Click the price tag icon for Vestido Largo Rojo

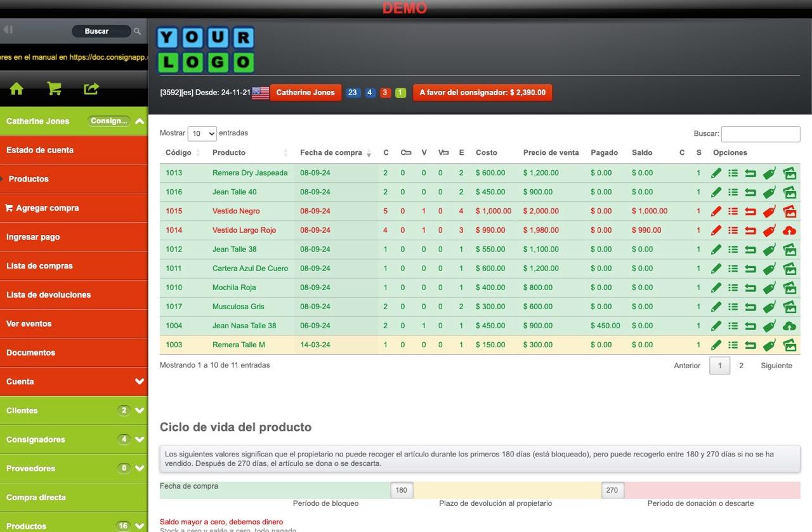(769, 230)
